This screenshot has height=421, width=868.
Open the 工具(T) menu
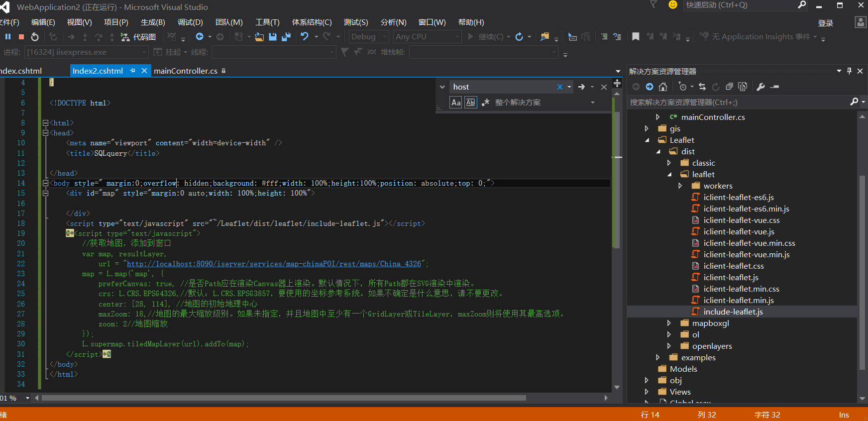point(267,22)
